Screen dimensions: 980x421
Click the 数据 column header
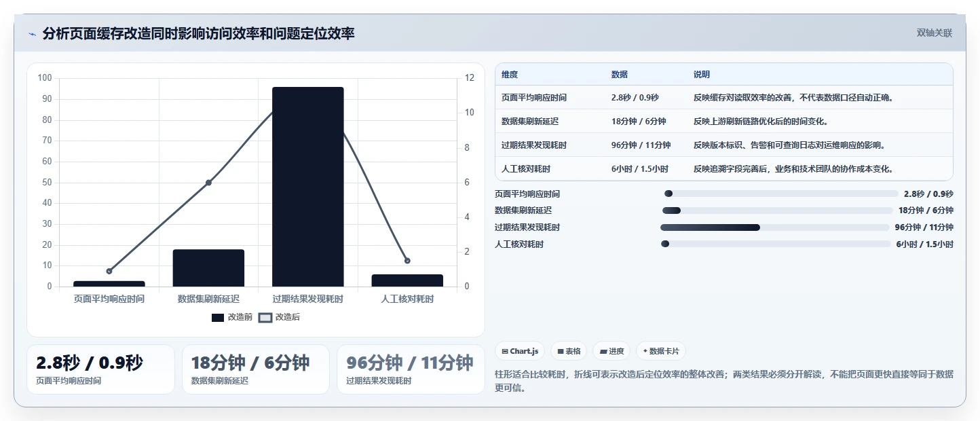[x=620, y=75]
